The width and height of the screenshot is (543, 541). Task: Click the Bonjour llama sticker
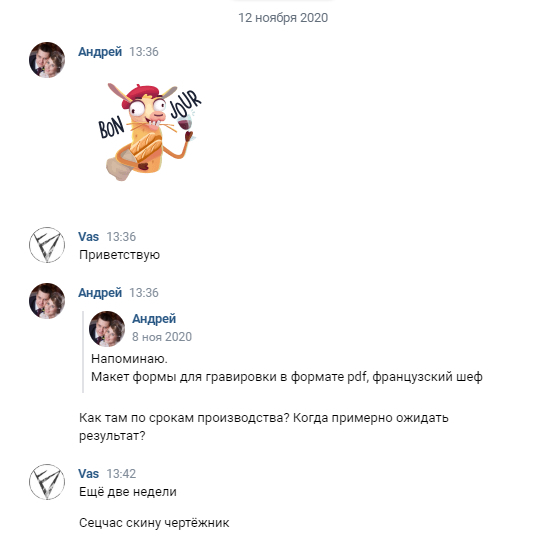click(x=150, y=132)
